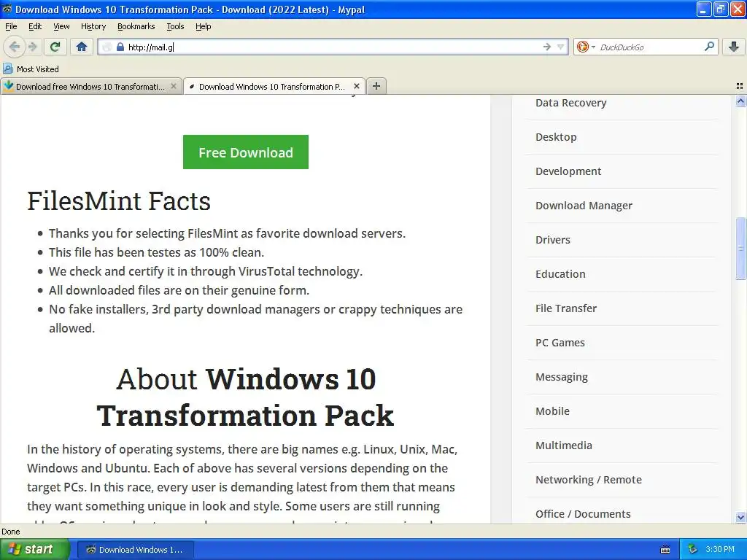
Task: Click the network tray icon
Action: tap(692, 550)
